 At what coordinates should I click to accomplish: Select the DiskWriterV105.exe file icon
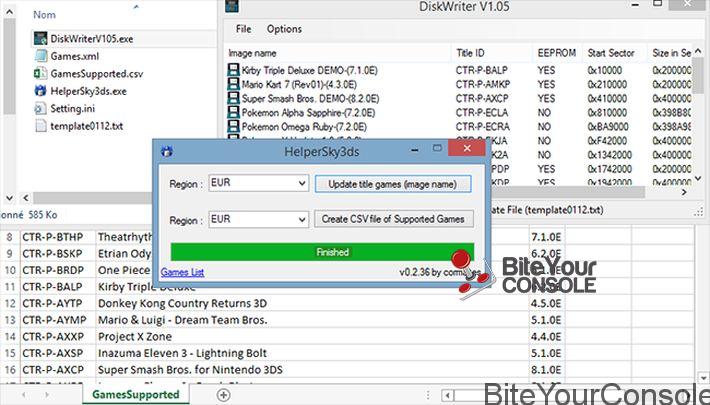(x=40, y=39)
